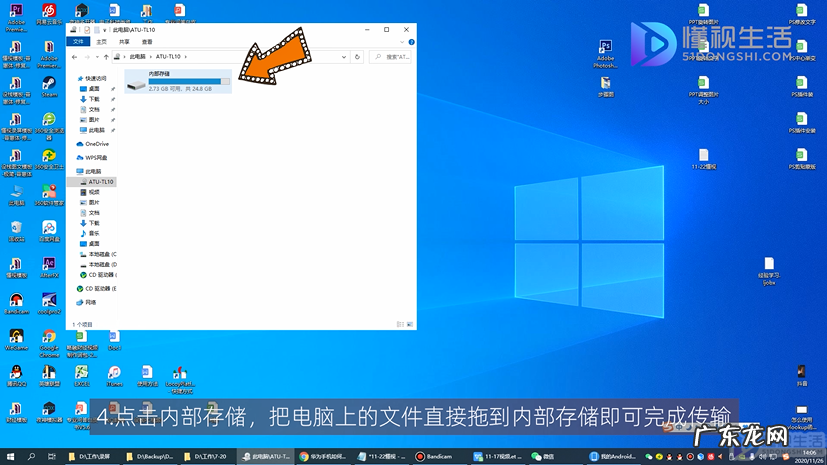Click the search box for ATU-TL10
The image size is (827, 465).
[391, 57]
